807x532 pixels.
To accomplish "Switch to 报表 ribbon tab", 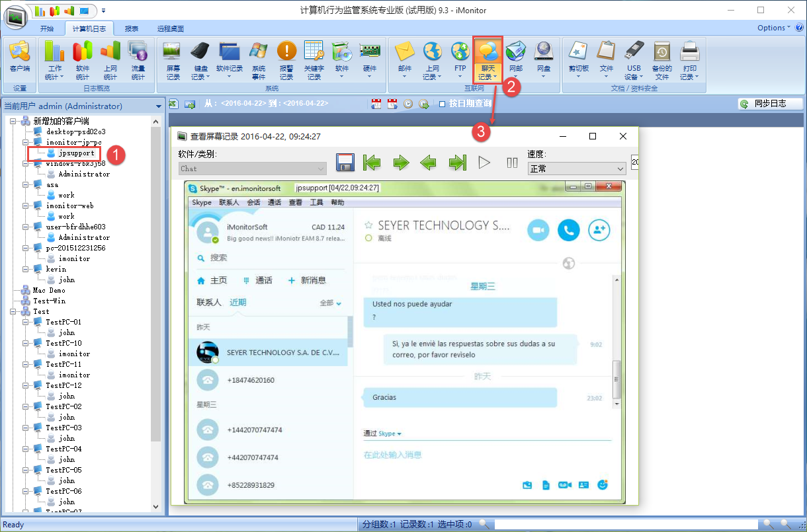I will [132, 28].
